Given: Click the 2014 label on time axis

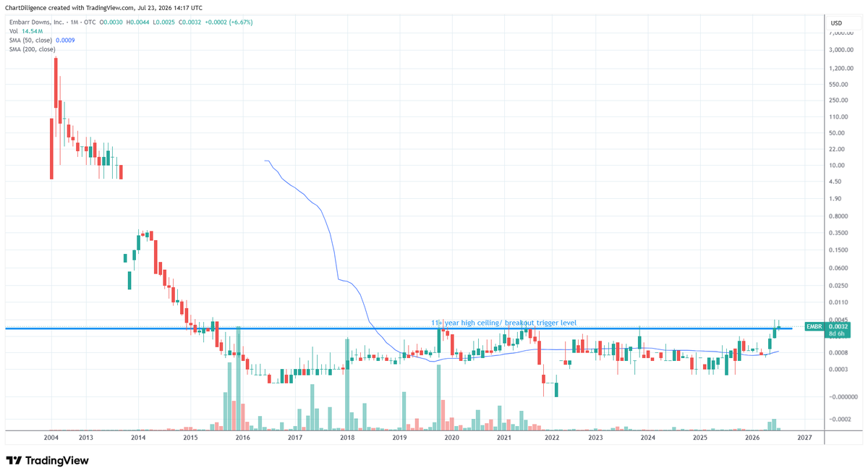Looking at the screenshot, I should click(138, 438).
